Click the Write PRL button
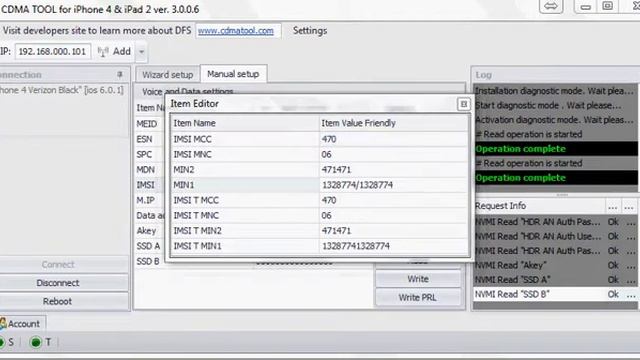The height and width of the screenshot is (360, 640). (418, 297)
